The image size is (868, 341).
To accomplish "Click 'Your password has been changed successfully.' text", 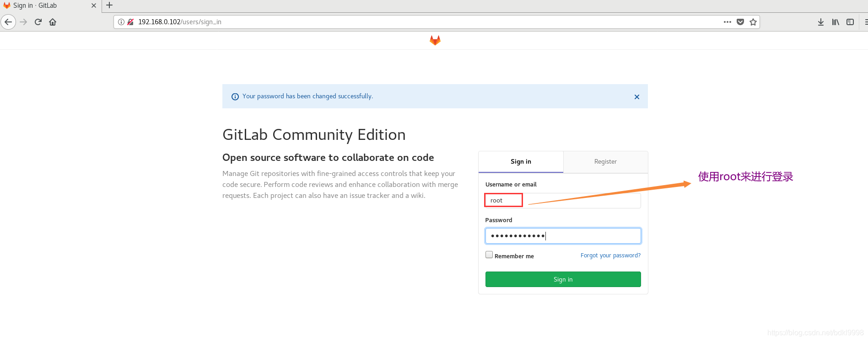I will tap(307, 96).
